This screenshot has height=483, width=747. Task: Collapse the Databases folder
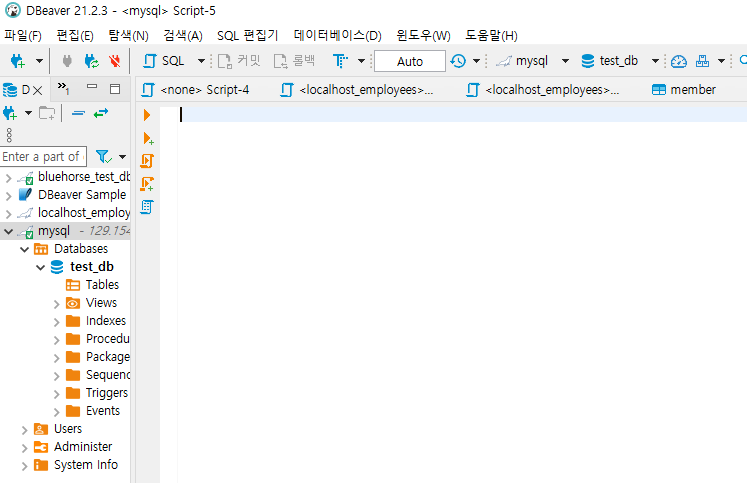click(x=24, y=250)
